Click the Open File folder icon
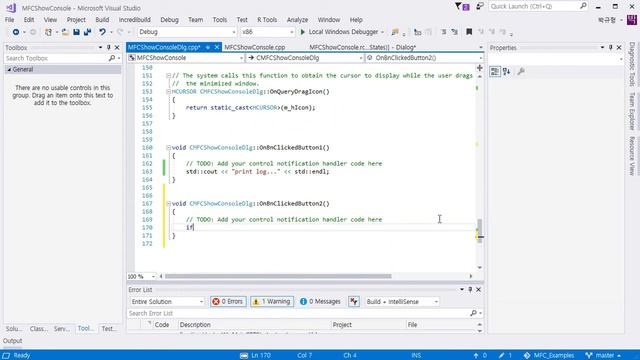The height and width of the screenshot is (360, 640). click(65, 32)
